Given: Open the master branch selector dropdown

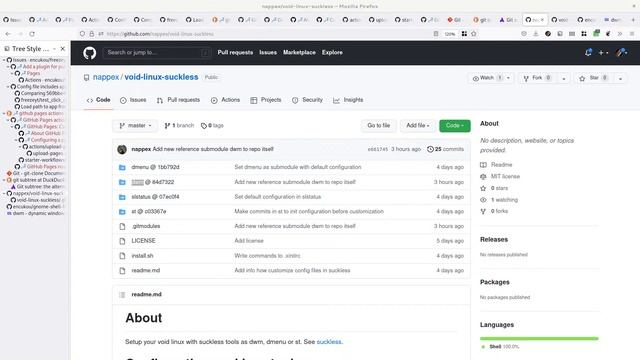Looking at the screenshot, I should (x=136, y=126).
